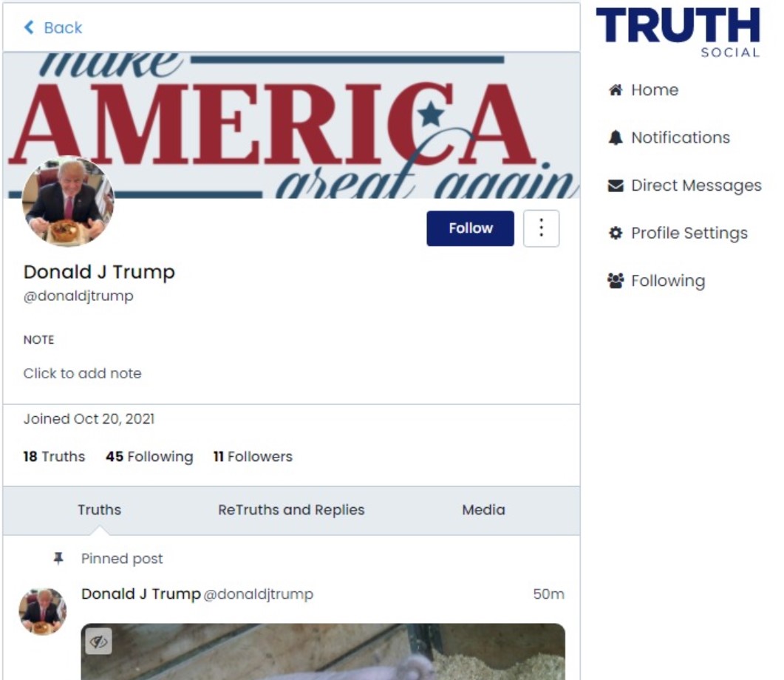Image resolution: width=784 pixels, height=680 pixels.
Task: Follow the Donald J Trump account
Action: coord(470,228)
